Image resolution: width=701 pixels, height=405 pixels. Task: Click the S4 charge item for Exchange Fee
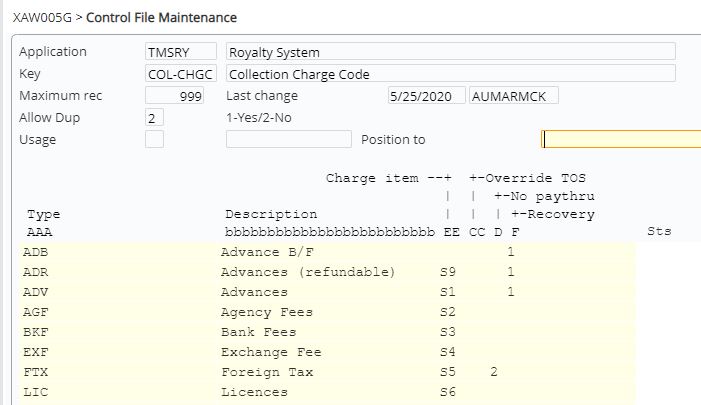click(447, 352)
